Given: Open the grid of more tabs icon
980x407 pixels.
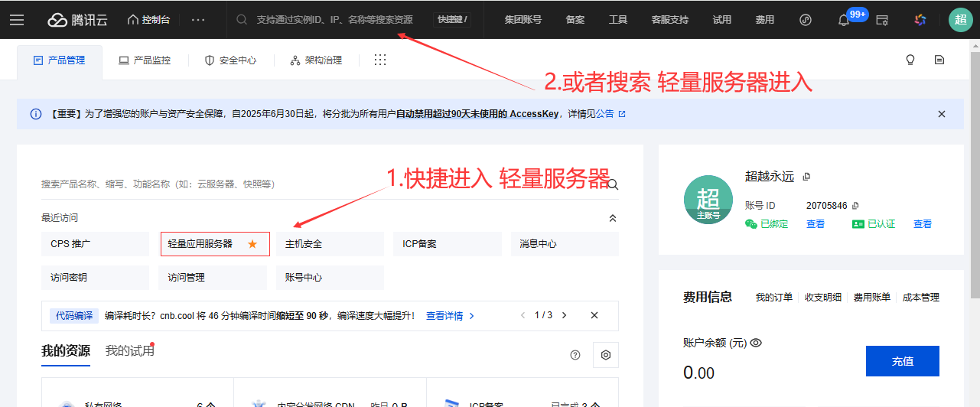Looking at the screenshot, I should [x=380, y=60].
